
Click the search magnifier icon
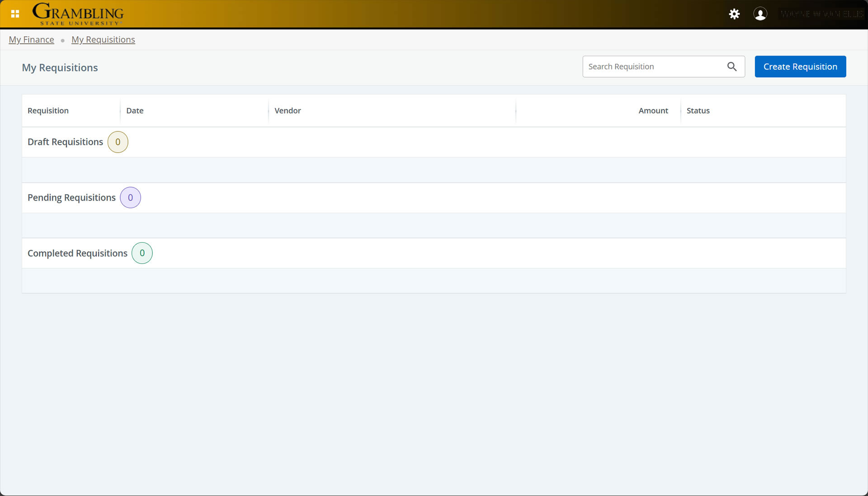coord(732,66)
